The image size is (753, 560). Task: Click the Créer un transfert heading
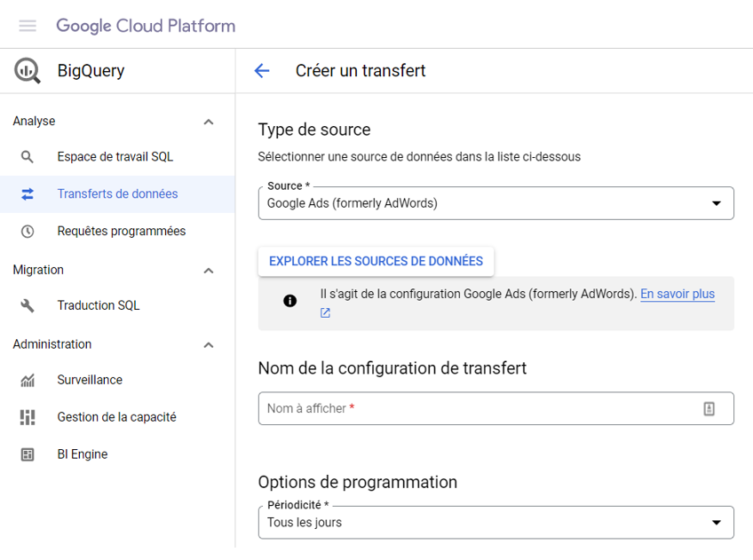pos(361,71)
